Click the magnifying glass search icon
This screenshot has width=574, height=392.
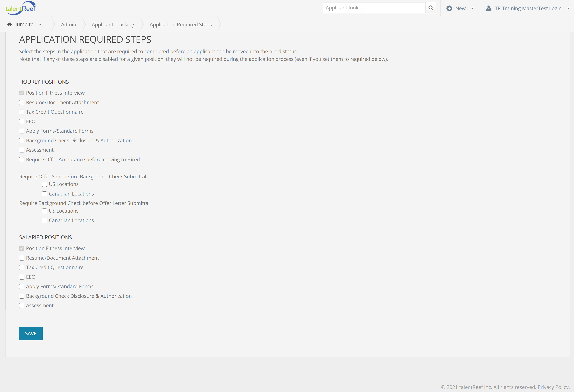pos(431,8)
